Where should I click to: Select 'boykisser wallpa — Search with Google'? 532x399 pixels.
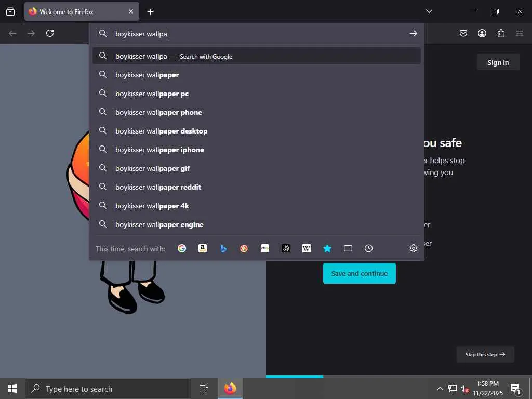coord(257,56)
